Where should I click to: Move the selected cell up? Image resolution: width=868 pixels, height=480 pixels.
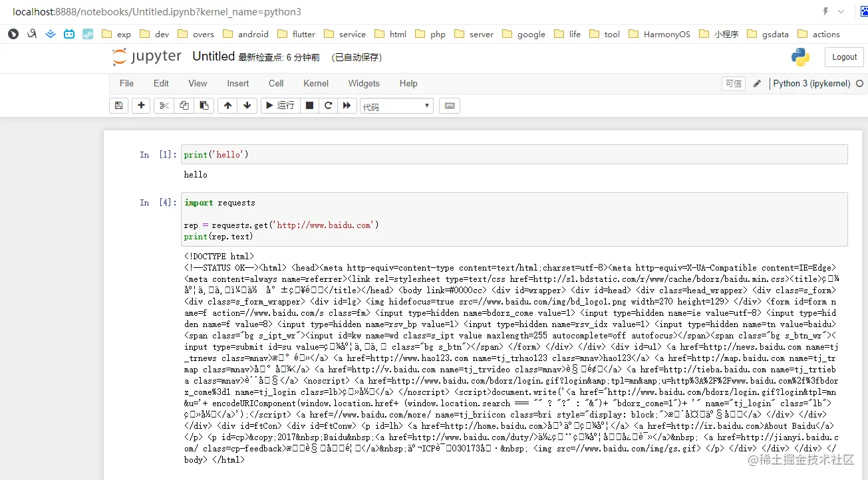click(228, 106)
